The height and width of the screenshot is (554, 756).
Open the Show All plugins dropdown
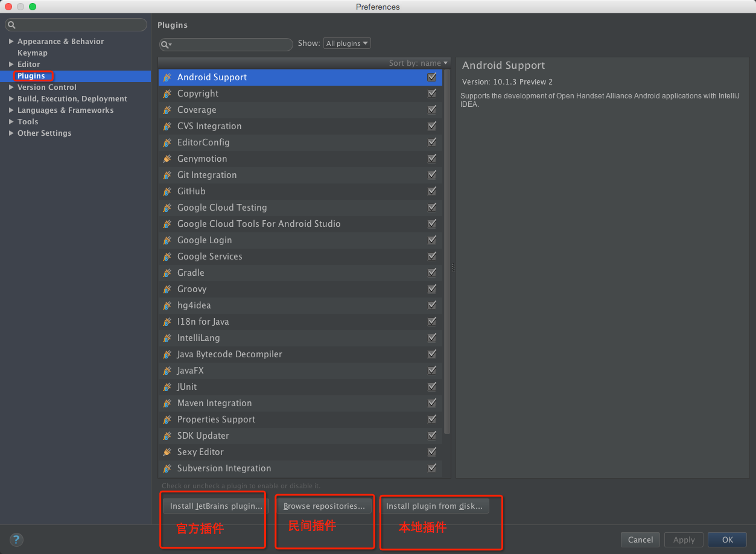347,43
